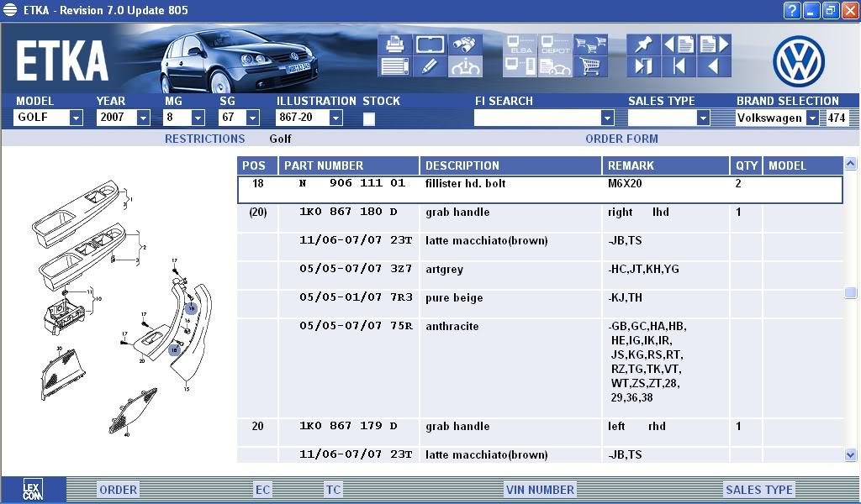Select part number 1K0 867 179 D

pyautogui.click(x=348, y=426)
